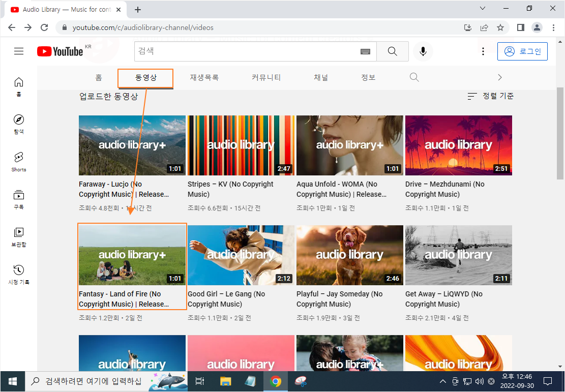
Task: Open the Fantasy - Land of Fire title
Action: click(124, 299)
